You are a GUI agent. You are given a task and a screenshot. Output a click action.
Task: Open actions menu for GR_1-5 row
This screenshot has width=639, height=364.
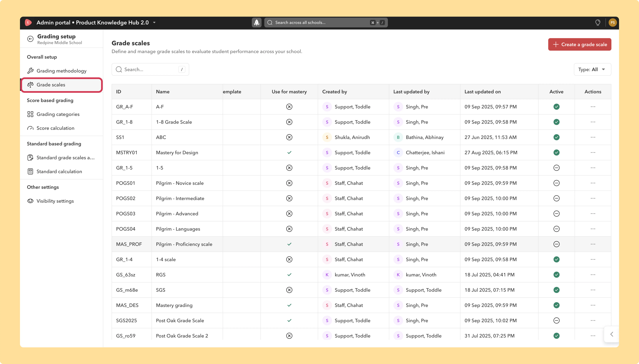tap(593, 168)
